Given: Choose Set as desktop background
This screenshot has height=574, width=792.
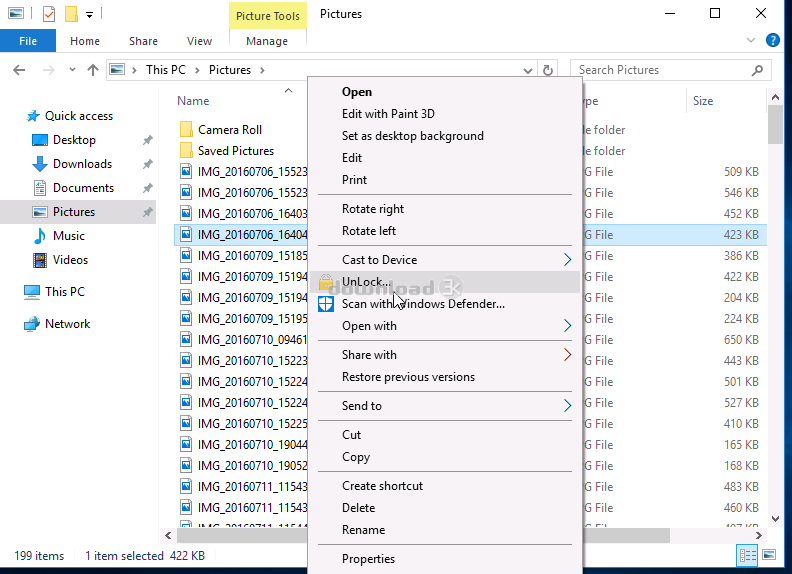Looking at the screenshot, I should pos(413,136).
